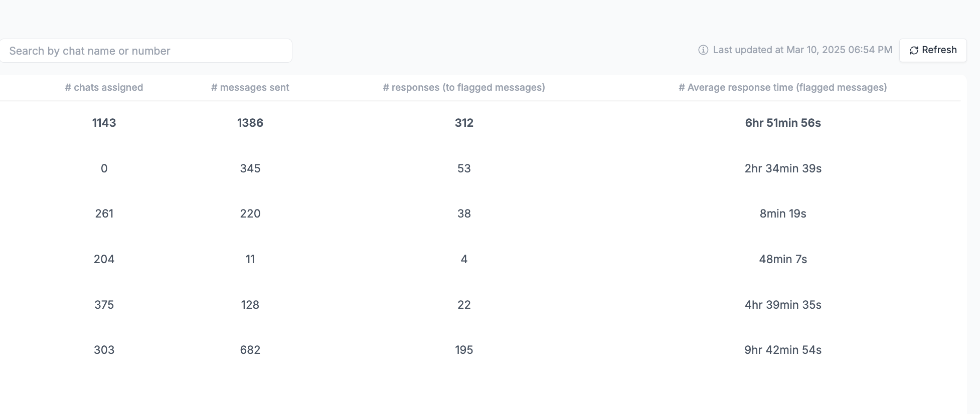Click the 4hr 39min 35s response time cell
The width and height of the screenshot is (980, 414).
tap(783, 305)
